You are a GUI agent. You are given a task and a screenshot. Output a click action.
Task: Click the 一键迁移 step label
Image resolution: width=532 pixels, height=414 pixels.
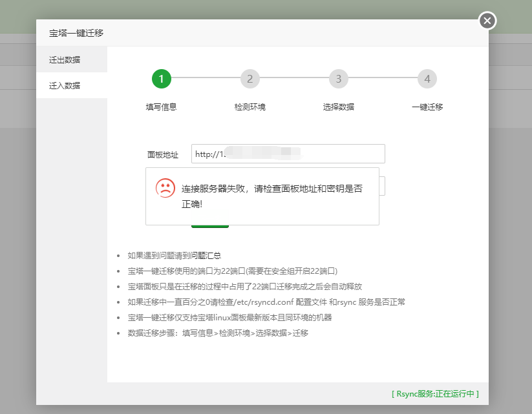click(x=427, y=107)
